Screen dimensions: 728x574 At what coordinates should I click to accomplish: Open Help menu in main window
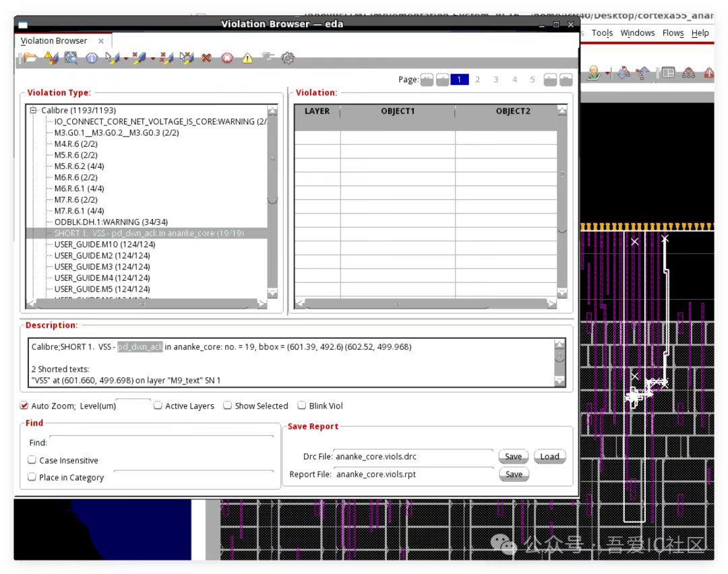pyautogui.click(x=700, y=33)
